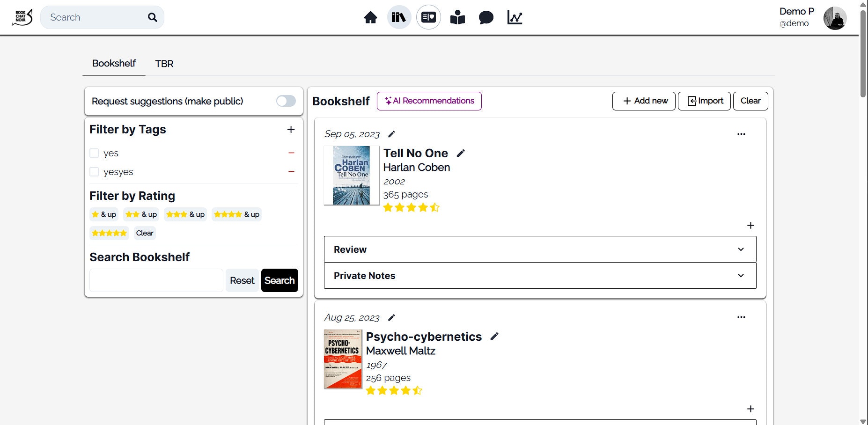
Task: Filter by three stars & up
Action: point(185,214)
